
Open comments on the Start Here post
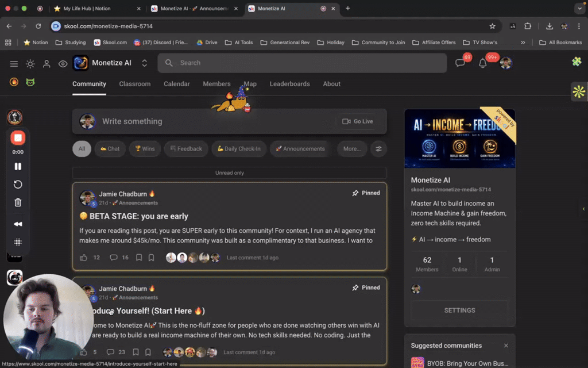point(110,352)
